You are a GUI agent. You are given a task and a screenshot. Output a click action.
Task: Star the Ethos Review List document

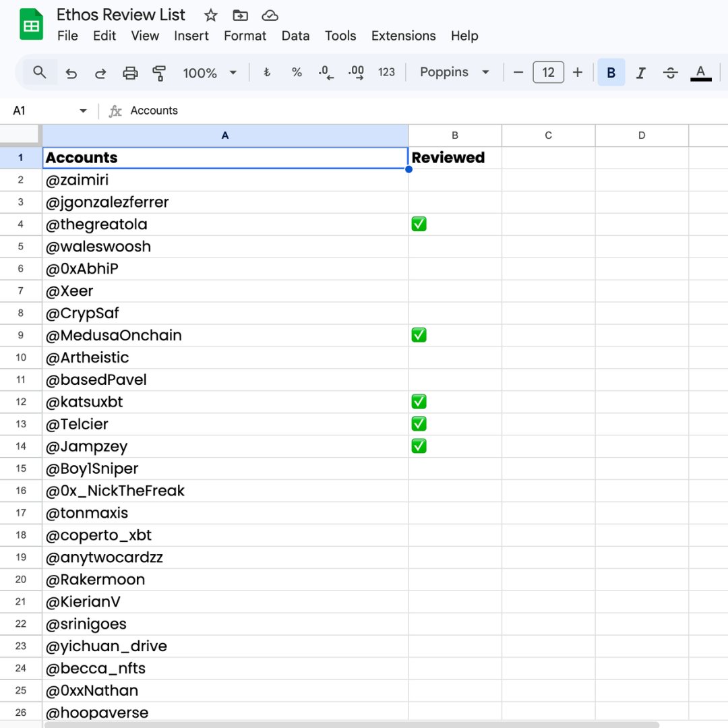coord(211,16)
